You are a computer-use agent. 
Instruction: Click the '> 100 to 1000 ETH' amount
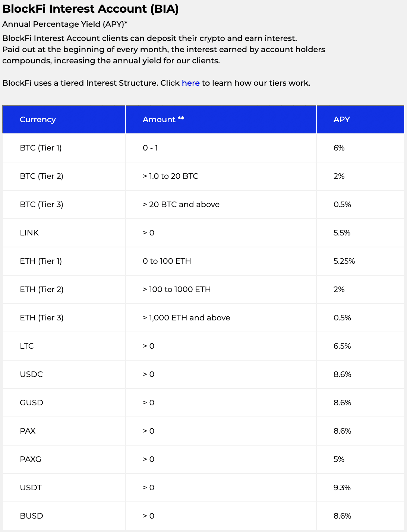[177, 289]
